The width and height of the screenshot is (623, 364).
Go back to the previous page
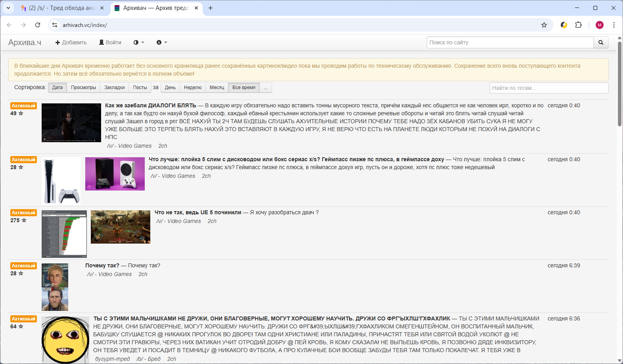[9, 25]
